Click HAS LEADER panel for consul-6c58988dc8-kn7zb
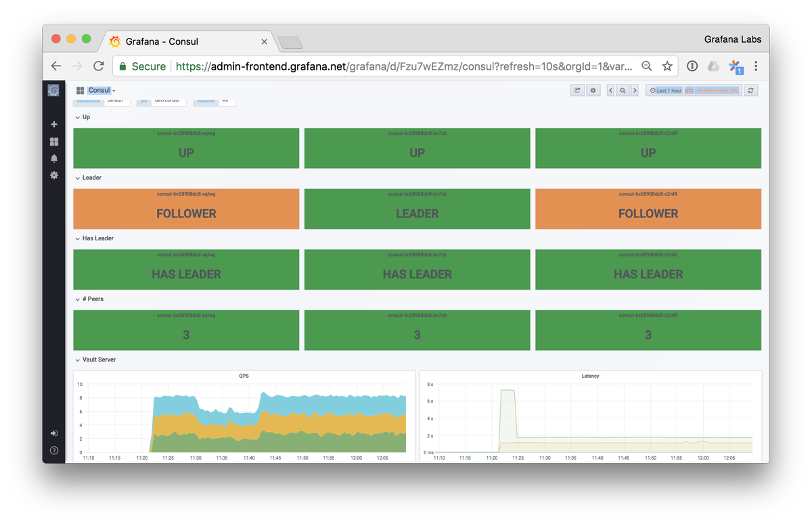The image size is (812, 524). [417, 269]
